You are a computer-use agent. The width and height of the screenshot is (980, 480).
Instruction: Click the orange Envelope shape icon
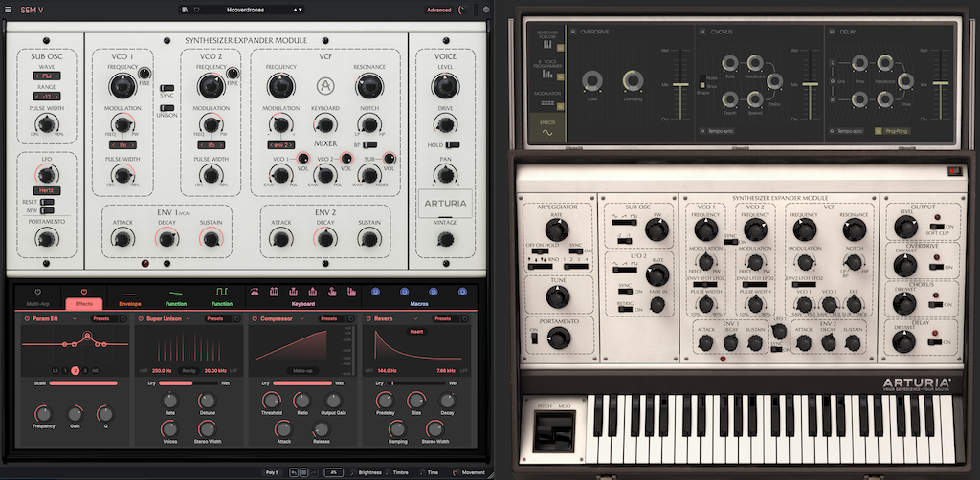(130, 293)
